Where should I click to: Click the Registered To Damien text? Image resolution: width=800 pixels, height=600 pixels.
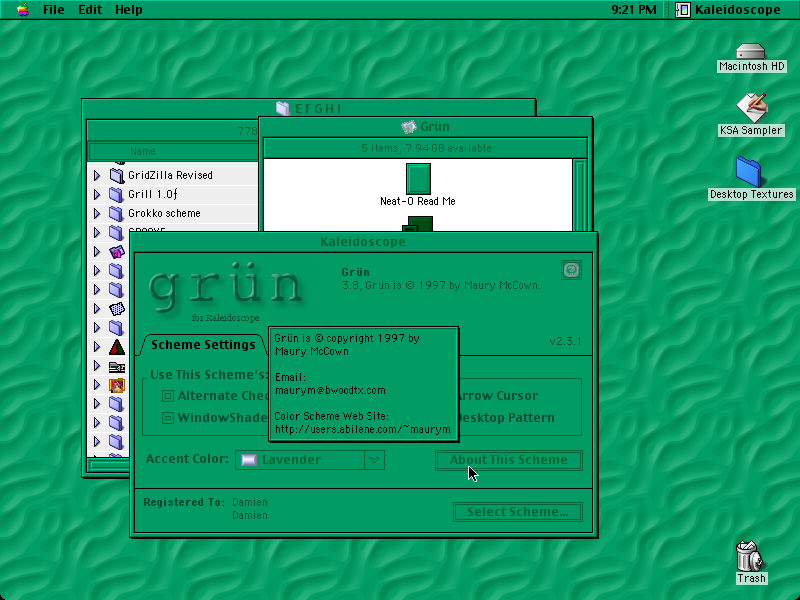tap(206, 509)
